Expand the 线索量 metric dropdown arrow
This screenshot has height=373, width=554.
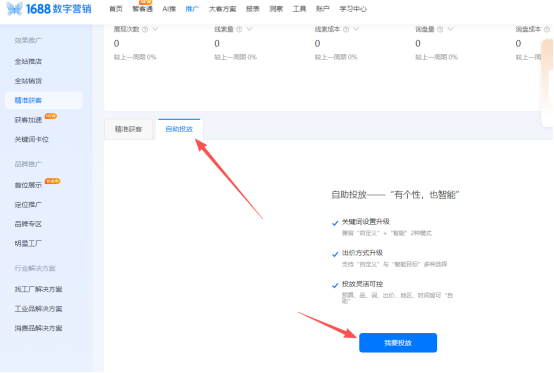(249, 29)
